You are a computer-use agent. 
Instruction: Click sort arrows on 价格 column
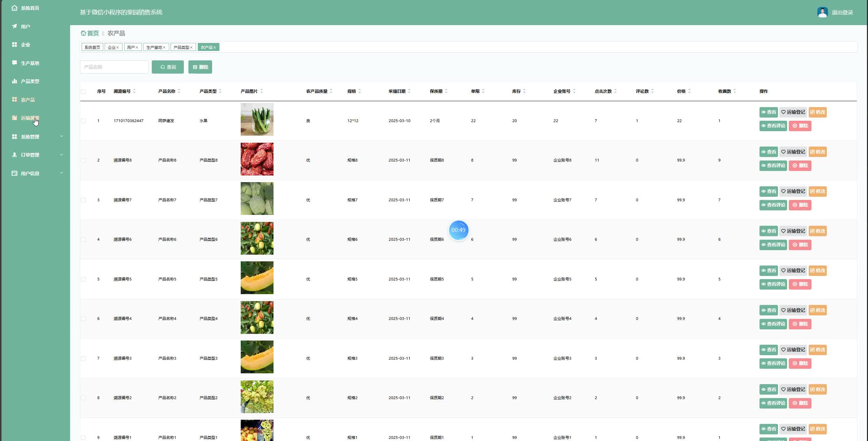point(689,91)
